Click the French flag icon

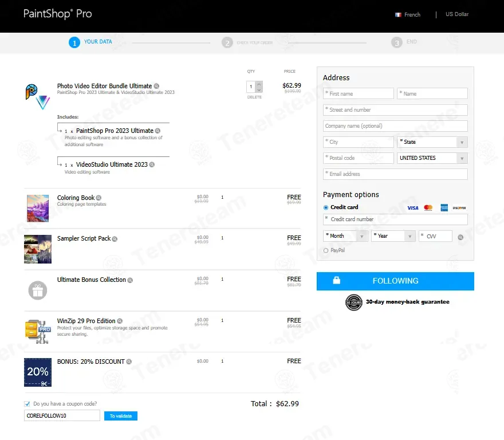[x=398, y=15]
